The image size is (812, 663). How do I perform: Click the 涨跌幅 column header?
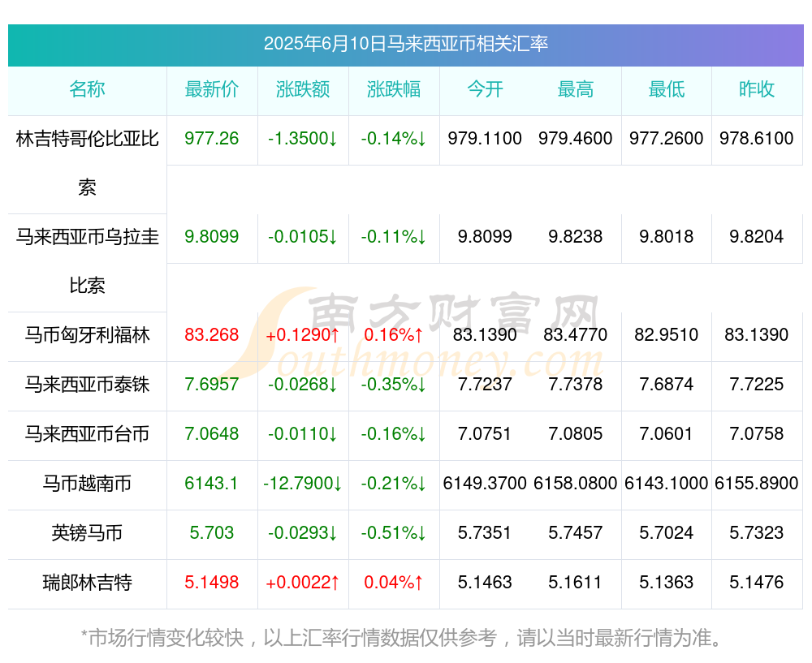[x=394, y=89]
